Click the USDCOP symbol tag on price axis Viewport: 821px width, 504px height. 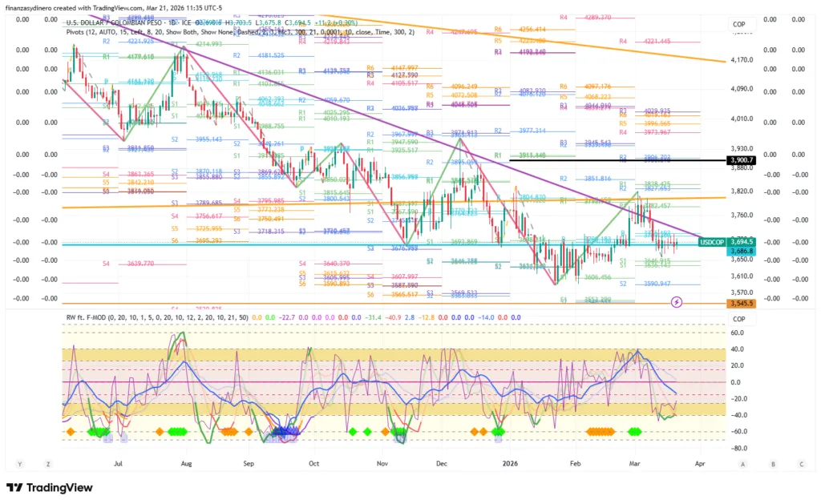(711, 241)
